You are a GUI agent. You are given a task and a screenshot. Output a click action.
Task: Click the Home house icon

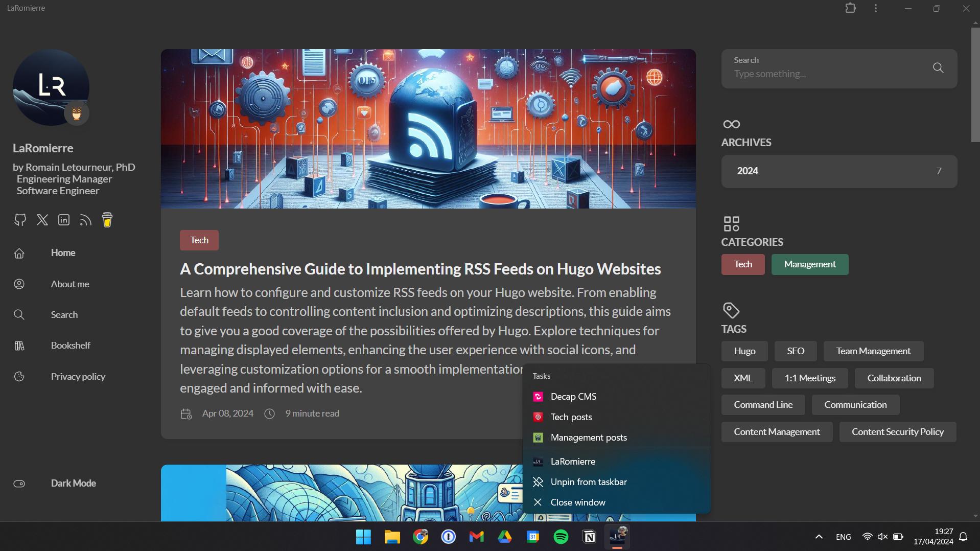19,253
